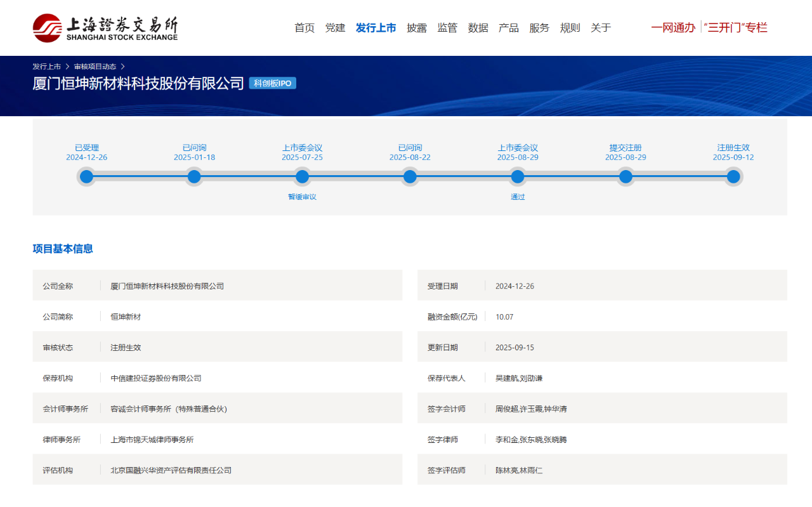Open the 首页 menu item

pyautogui.click(x=304, y=28)
